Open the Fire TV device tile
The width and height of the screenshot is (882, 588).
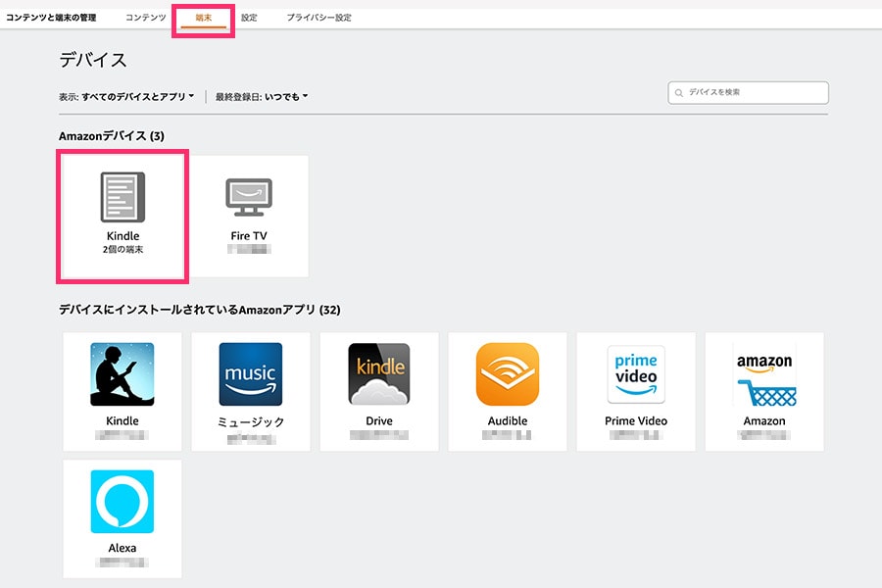click(x=249, y=216)
